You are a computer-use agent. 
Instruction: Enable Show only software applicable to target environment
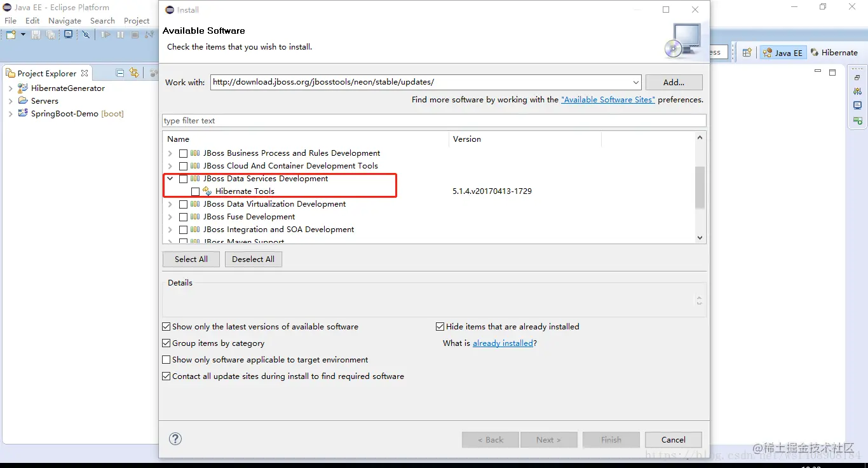point(166,360)
